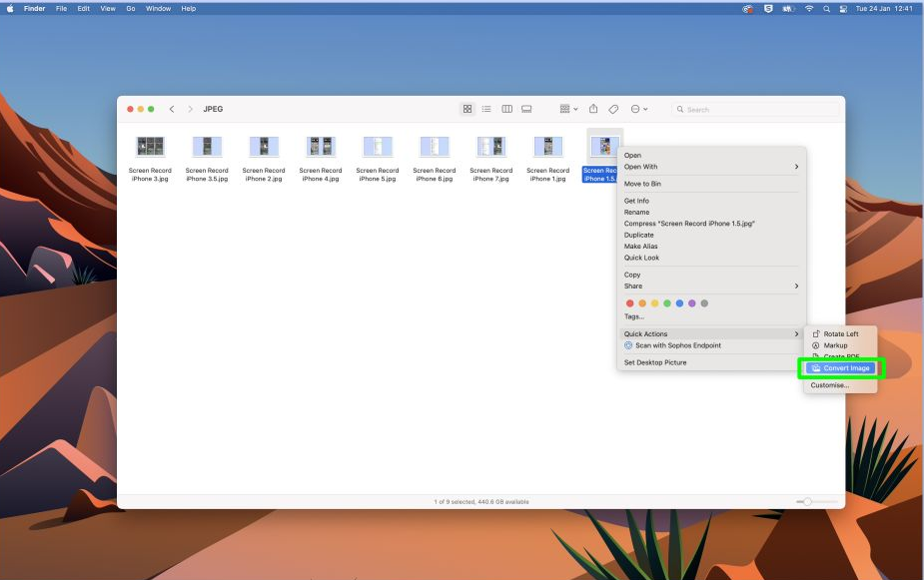
Task: Apply the red tag colour
Action: 630,303
